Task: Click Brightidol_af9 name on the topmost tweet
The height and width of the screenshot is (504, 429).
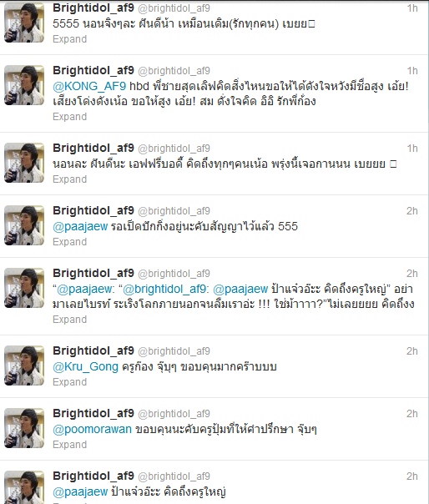Action: coord(93,8)
